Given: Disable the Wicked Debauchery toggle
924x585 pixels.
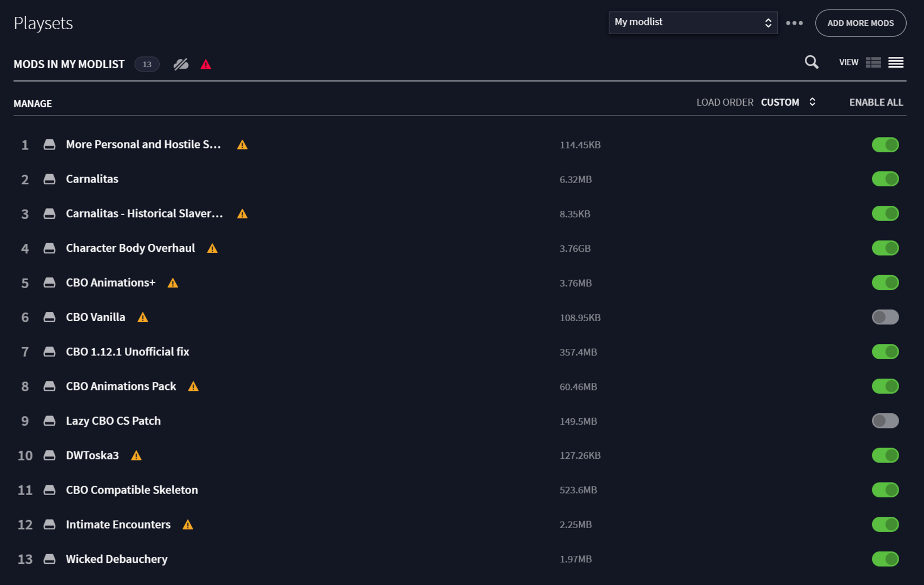Looking at the screenshot, I should (885, 559).
